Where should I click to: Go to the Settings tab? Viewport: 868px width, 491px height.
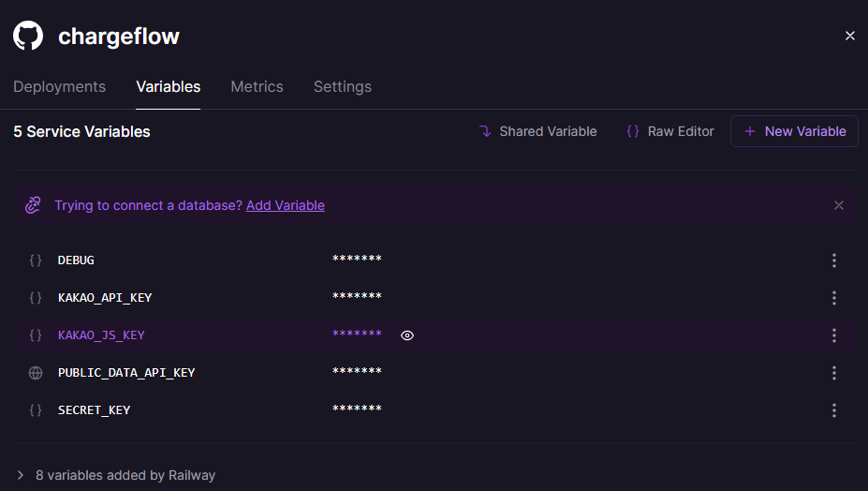(x=343, y=87)
